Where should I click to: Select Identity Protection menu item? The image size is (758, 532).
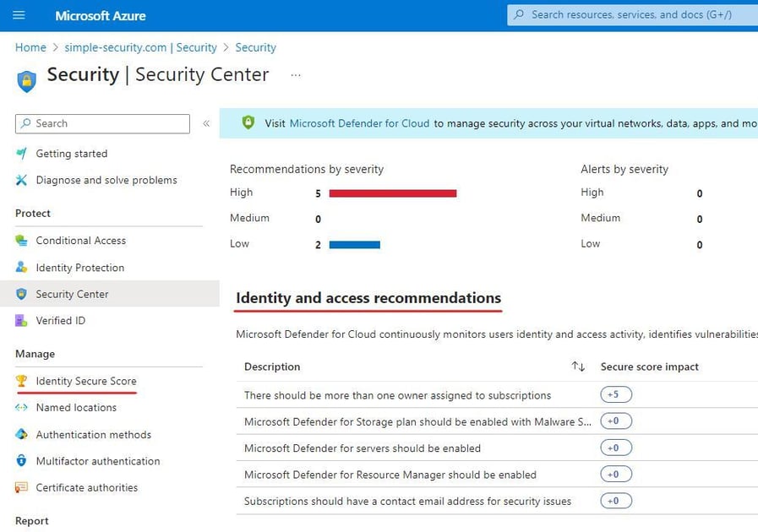[x=79, y=268]
